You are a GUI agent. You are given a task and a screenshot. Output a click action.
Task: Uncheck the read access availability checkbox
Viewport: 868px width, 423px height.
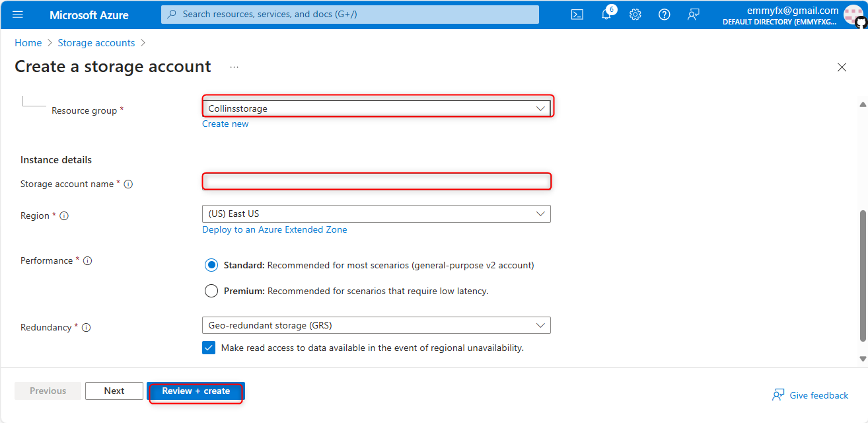coord(209,348)
